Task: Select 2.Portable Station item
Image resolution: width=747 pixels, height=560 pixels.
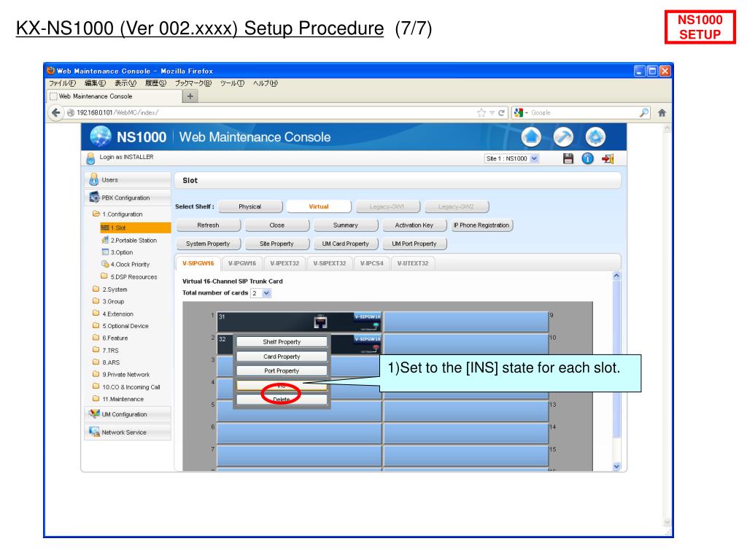Action: 128,240
